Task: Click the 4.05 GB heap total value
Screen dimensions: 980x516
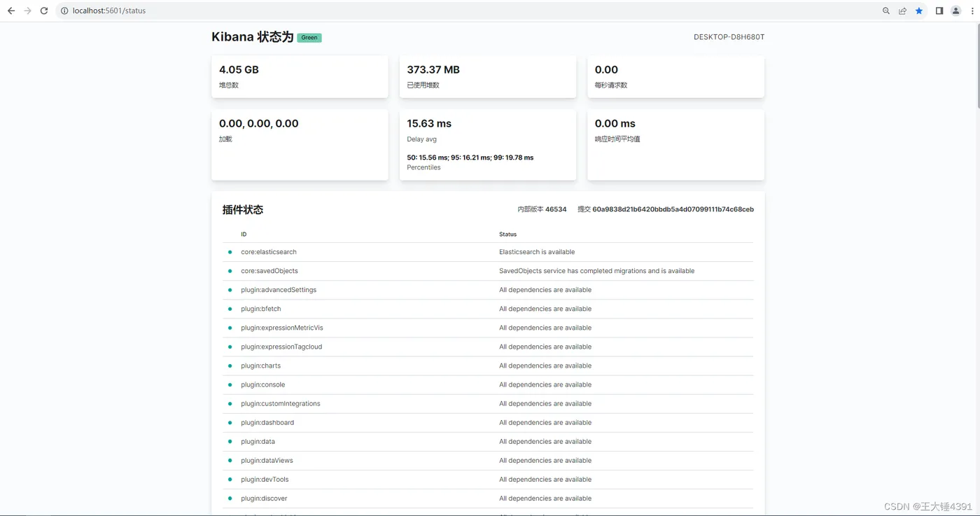Action: (239, 69)
